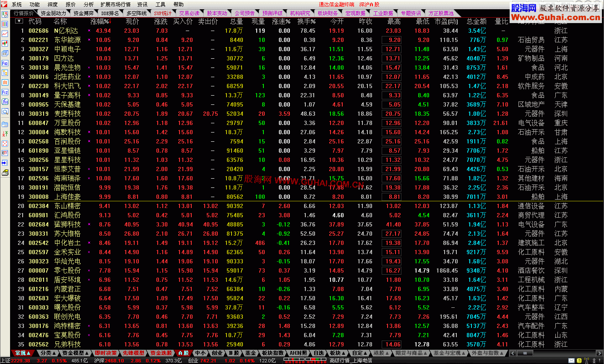This screenshot has height=364, width=604.
Task: Click the red-green up/down arrows icon
Action: 5,134
